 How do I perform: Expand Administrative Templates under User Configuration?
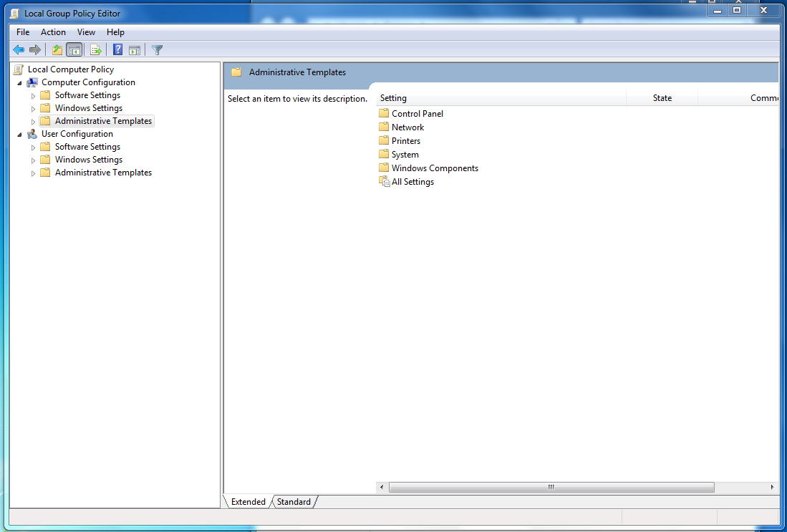pyautogui.click(x=33, y=173)
